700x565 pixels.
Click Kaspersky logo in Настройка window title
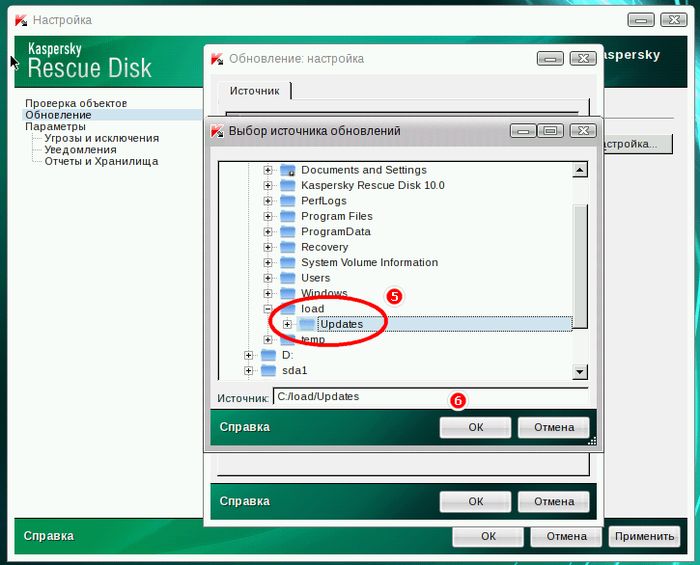(21, 20)
